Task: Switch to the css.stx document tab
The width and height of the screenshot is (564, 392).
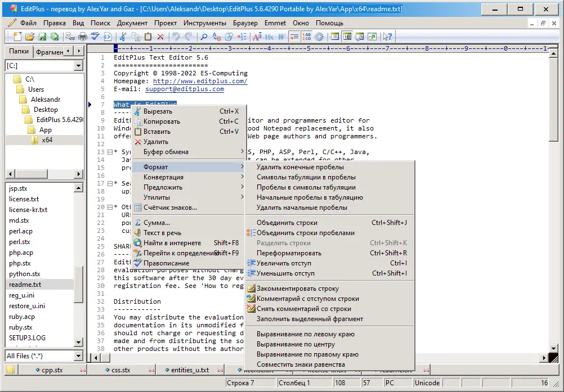Action: click(119, 370)
